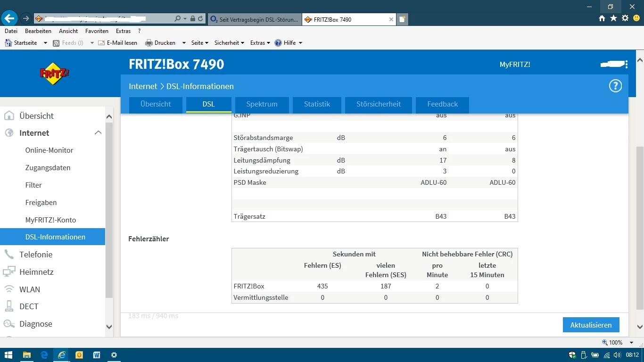The height and width of the screenshot is (362, 644).
Task: Open the favorites star icon
Action: point(613,18)
